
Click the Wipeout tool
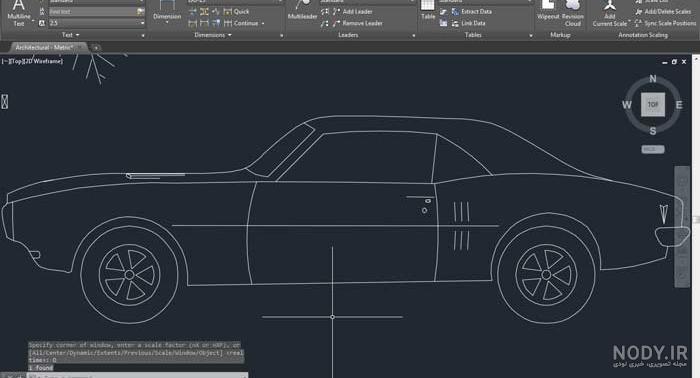click(x=548, y=11)
